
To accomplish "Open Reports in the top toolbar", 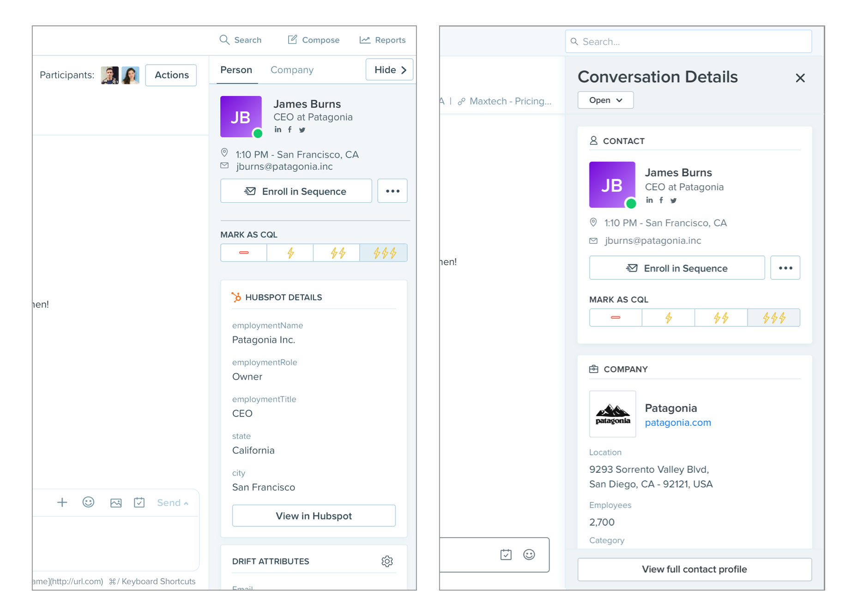I will [x=382, y=40].
